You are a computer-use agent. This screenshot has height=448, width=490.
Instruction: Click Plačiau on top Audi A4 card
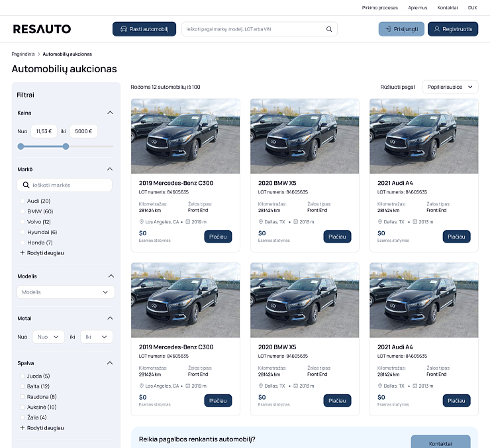tap(456, 237)
